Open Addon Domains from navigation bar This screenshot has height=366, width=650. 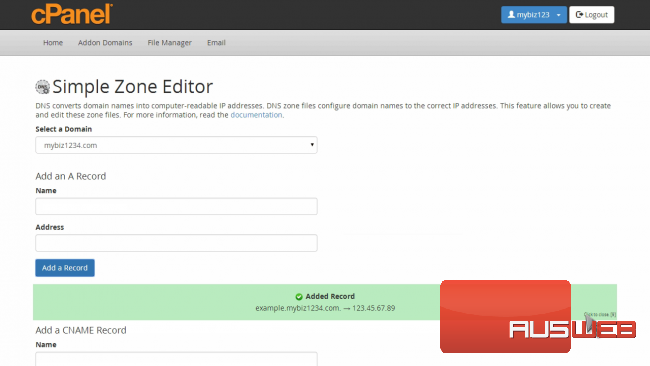point(105,43)
